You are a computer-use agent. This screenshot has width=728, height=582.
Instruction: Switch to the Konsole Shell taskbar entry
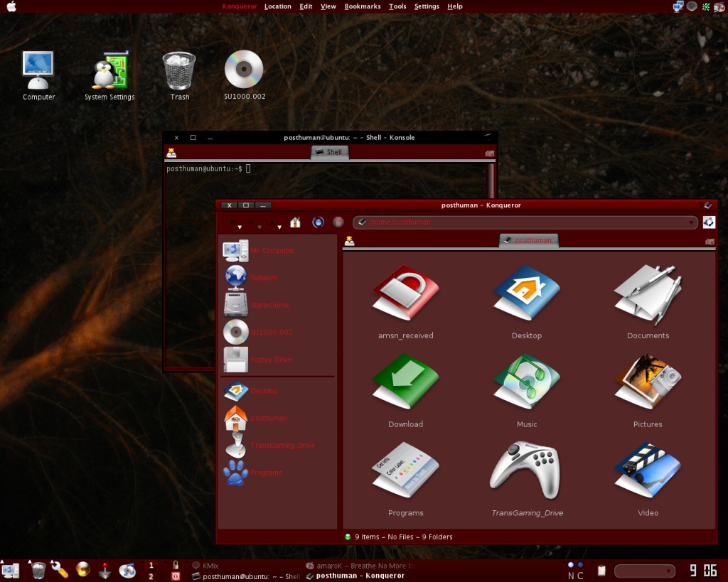(x=246, y=576)
